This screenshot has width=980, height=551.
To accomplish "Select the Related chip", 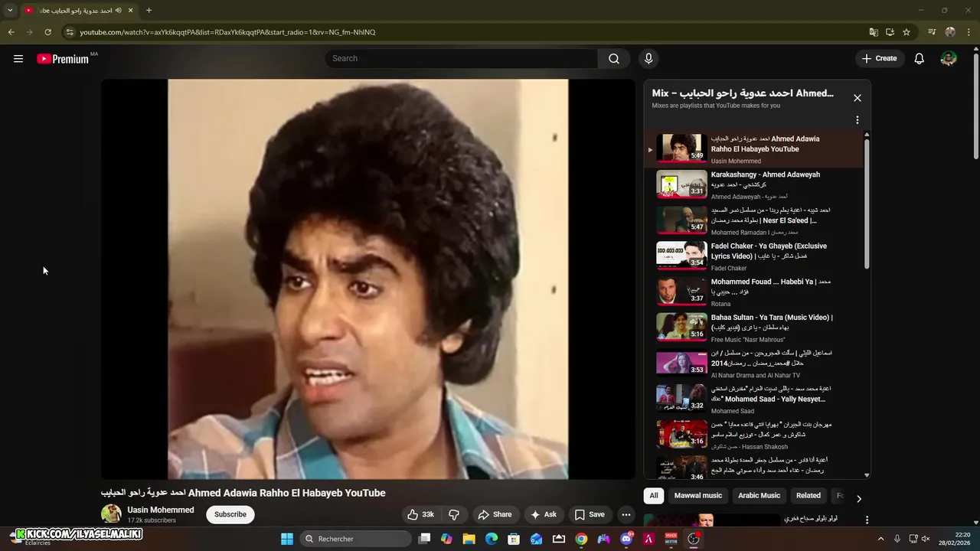I will point(808,495).
